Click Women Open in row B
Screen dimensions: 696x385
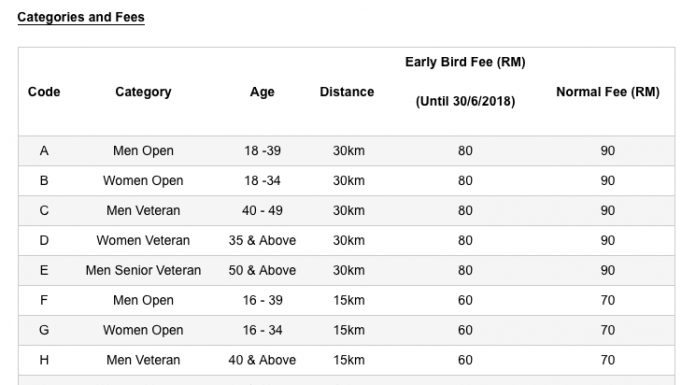click(143, 181)
